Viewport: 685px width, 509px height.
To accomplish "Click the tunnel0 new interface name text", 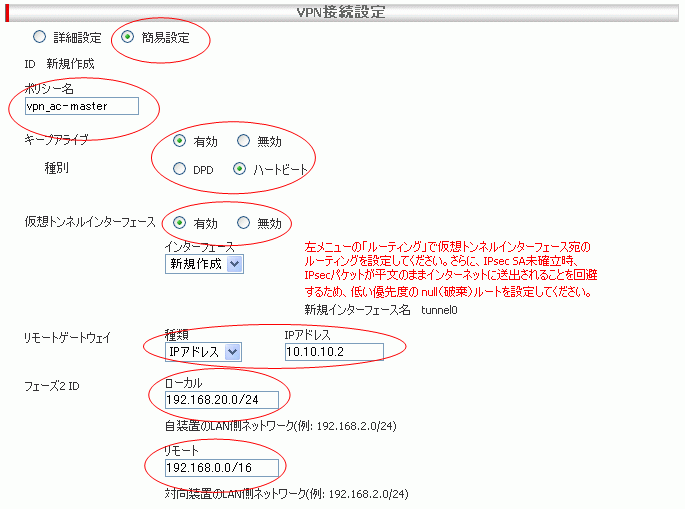I will (x=438, y=311).
